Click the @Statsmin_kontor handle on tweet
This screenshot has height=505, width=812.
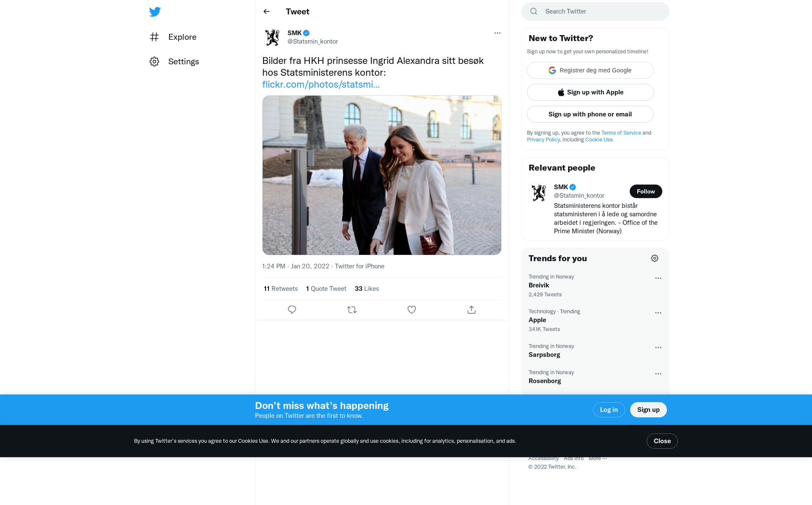pyautogui.click(x=313, y=41)
